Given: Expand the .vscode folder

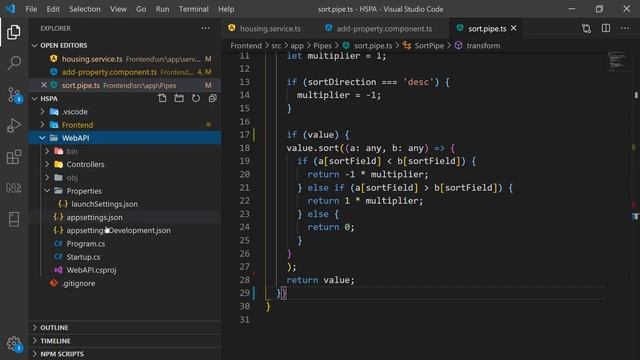Looking at the screenshot, I should 42,111.
